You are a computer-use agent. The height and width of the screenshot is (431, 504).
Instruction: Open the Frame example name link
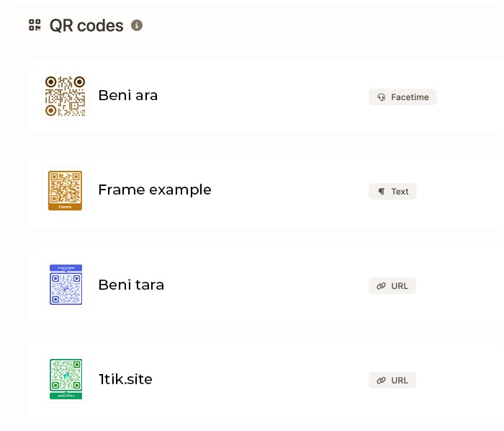click(x=155, y=190)
